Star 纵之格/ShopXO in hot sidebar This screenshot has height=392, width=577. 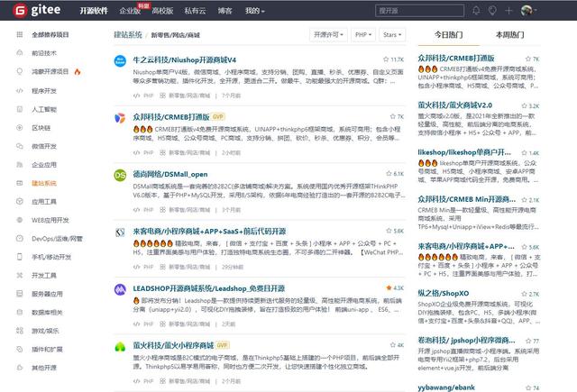(x=524, y=294)
